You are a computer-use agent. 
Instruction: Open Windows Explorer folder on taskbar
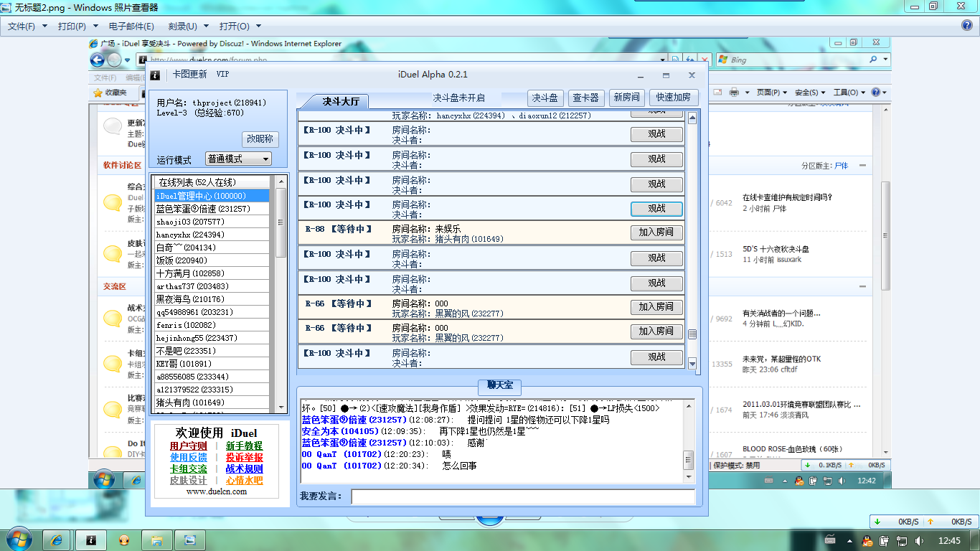(x=157, y=540)
